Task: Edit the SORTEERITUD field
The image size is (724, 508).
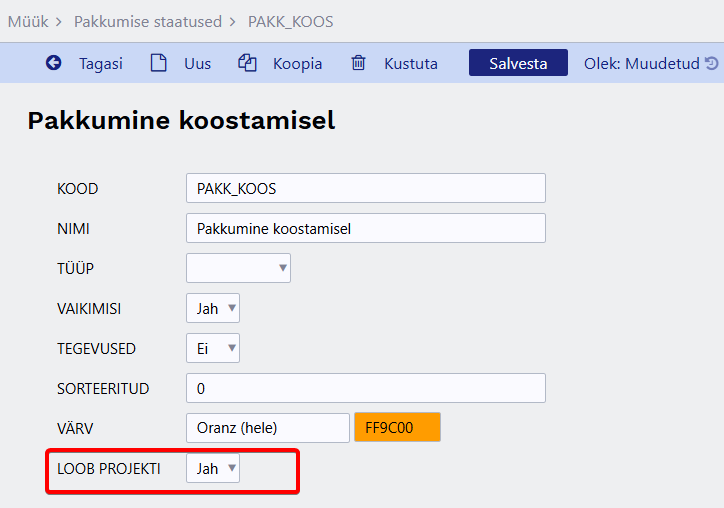Action: [x=365, y=388]
